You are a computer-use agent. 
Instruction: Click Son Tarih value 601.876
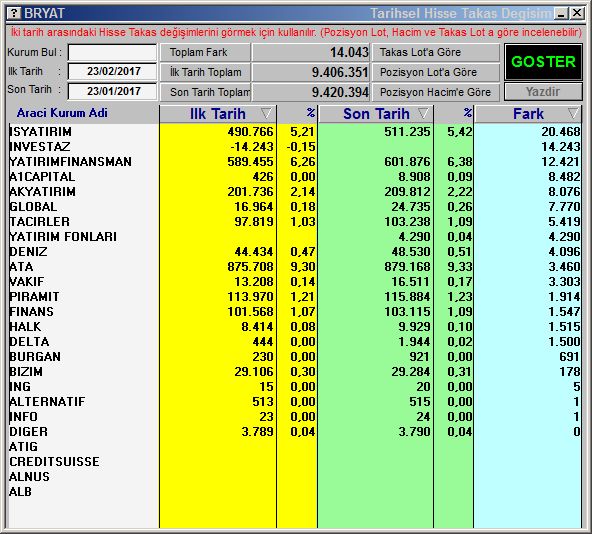[407, 162]
